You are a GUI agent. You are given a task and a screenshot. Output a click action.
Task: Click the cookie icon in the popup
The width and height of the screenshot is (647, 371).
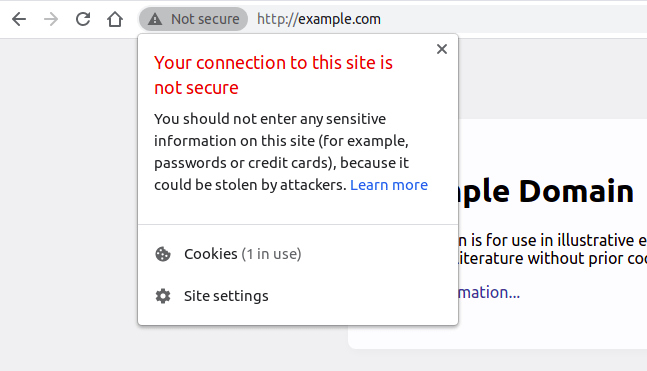(x=163, y=254)
